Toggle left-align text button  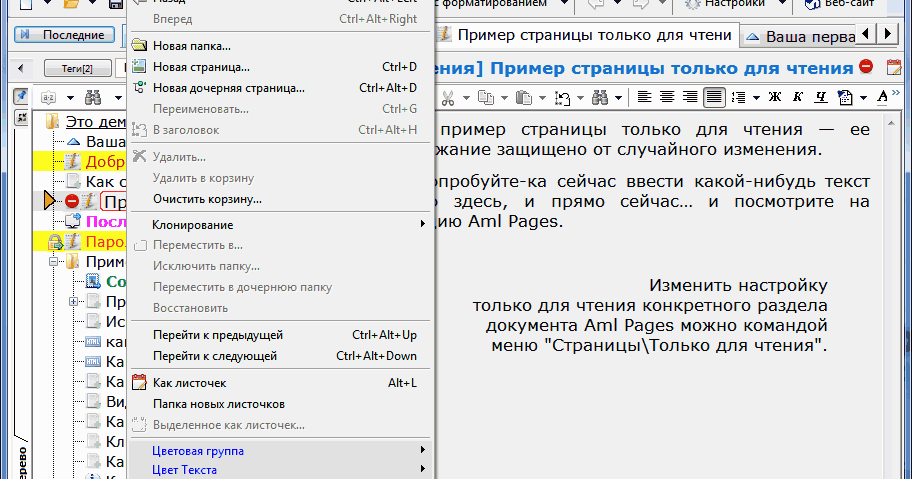[643, 97]
